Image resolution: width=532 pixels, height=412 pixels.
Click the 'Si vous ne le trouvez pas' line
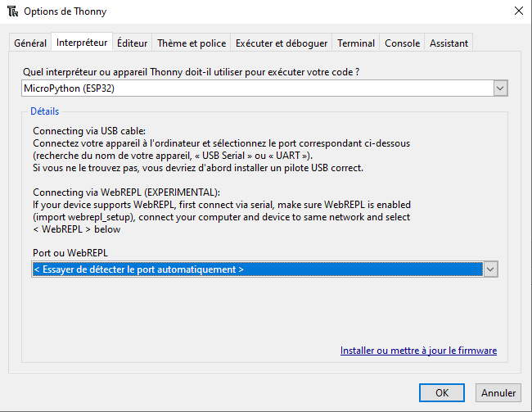pyautogui.click(x=198, y=168)
